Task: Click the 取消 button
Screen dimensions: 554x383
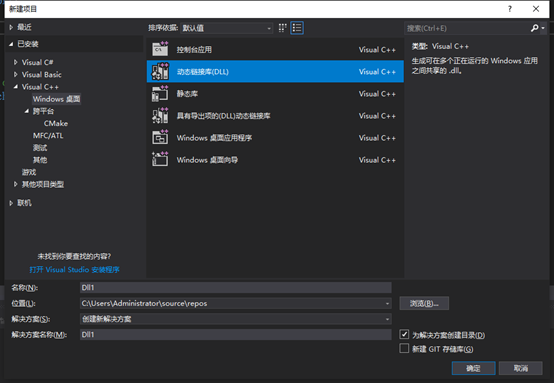Action: [521, 368]
